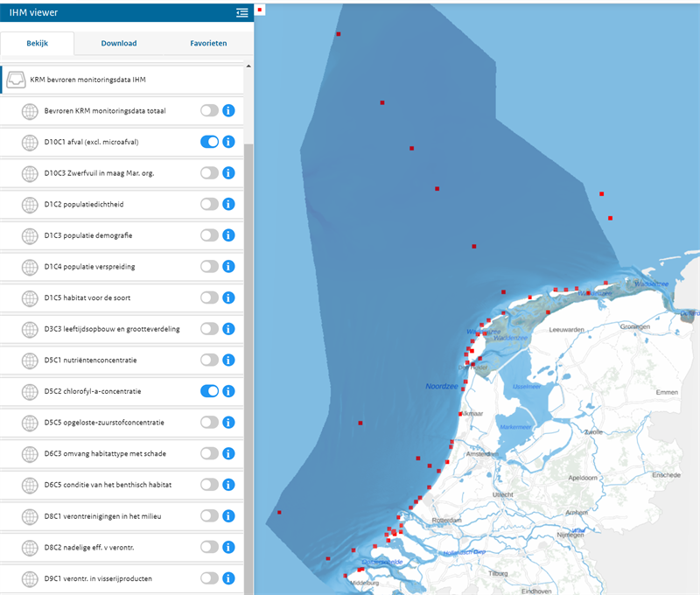Show info for D10C1 afval layer
The width and height of the screenshot is (700, 595).
click(x=228, y=142)
